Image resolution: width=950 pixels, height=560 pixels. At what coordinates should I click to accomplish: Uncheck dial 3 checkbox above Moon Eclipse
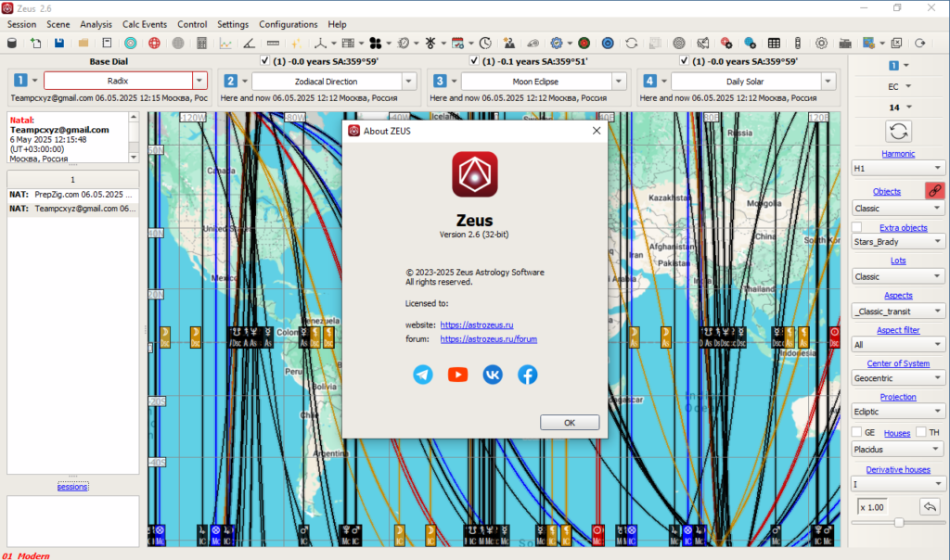[475, 61]
